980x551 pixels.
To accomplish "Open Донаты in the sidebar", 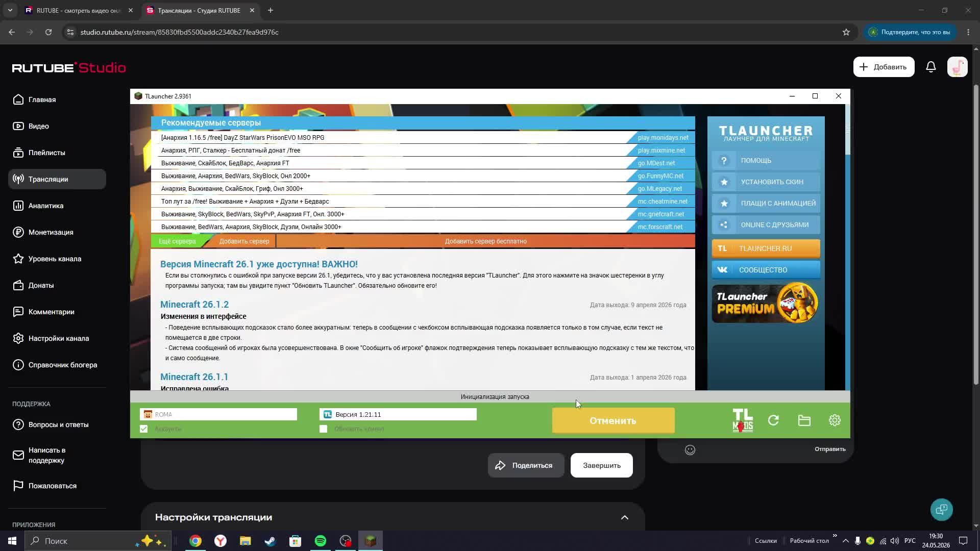I will click(x=57, y=285).
